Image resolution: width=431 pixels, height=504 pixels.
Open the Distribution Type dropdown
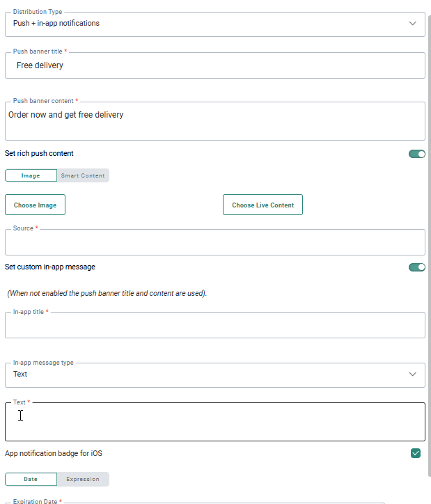[x=209, y=24]
